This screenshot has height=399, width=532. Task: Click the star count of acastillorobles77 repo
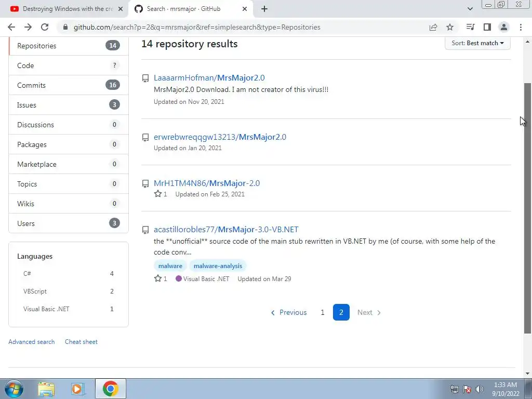[x=161, y=279]
